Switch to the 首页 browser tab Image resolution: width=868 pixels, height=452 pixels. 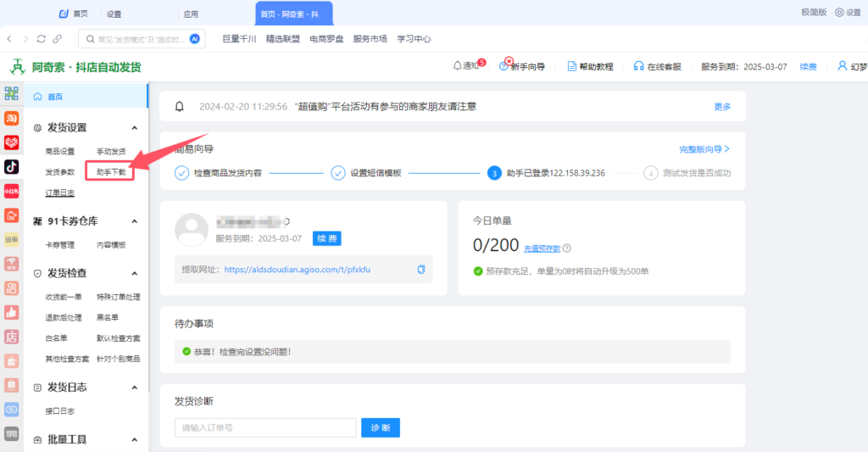(75, 14)
